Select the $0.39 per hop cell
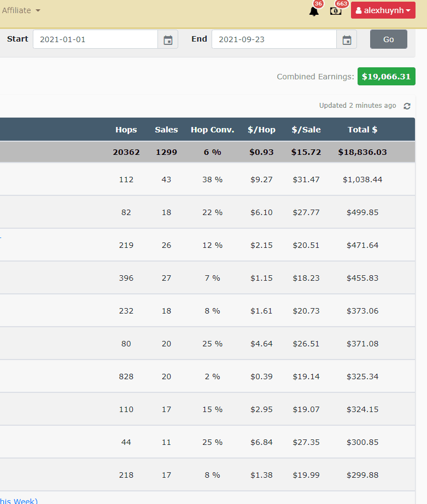The width and height of the screenshot is (427, 504). coord(261,376)
